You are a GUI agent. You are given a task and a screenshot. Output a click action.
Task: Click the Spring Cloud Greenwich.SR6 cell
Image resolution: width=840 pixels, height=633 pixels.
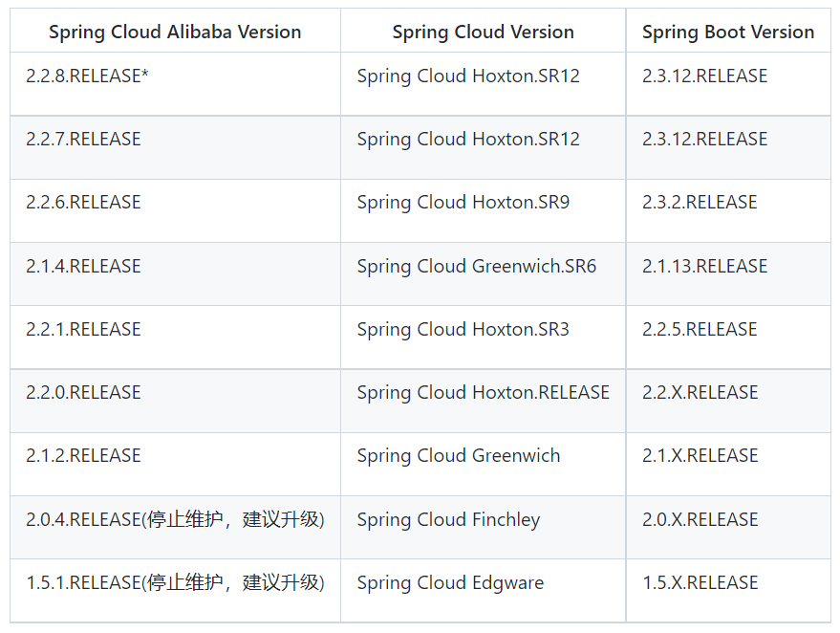coord(484,273)
